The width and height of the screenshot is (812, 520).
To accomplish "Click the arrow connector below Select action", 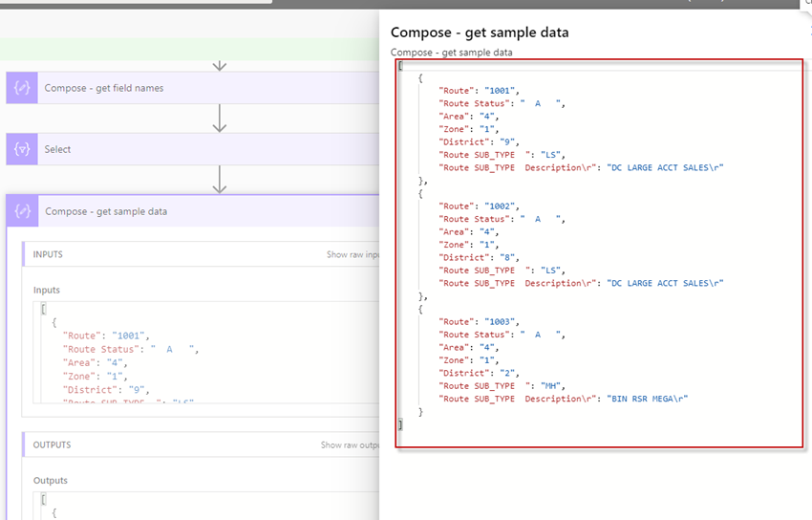I will click(x=220, y=179).
